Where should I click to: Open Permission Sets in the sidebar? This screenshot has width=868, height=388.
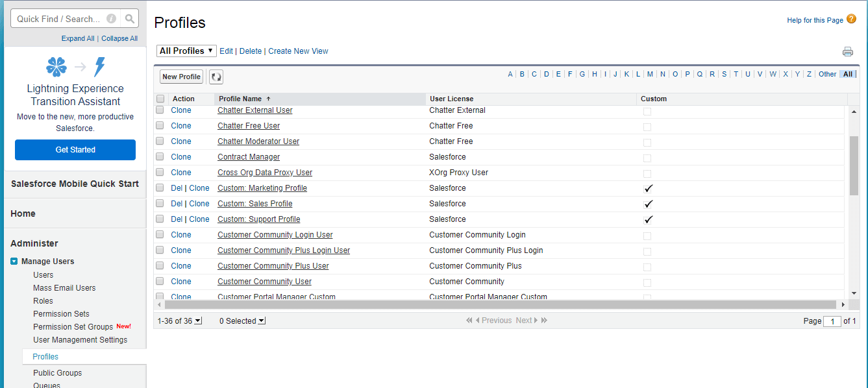tap(61, 314)
